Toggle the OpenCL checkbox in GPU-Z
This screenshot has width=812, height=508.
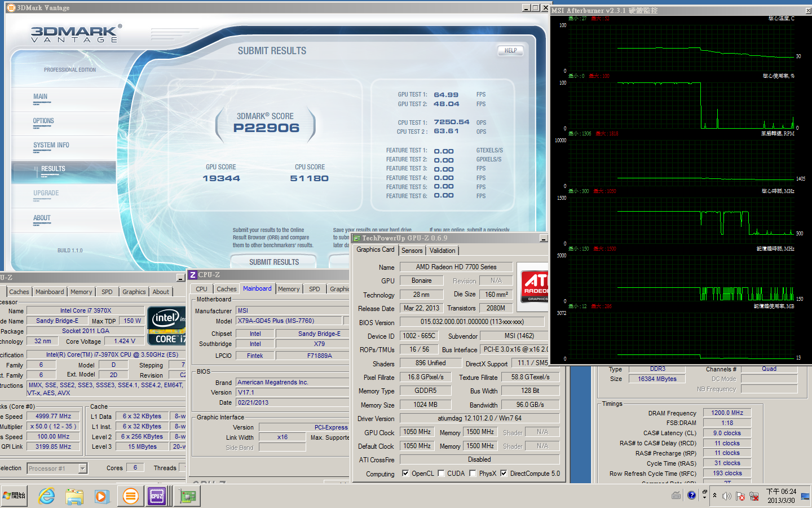pos(405,474)
